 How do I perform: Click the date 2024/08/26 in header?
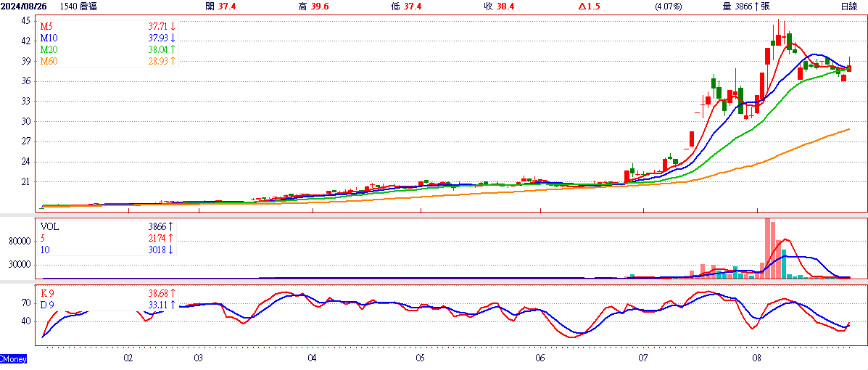tap(22, 7)
